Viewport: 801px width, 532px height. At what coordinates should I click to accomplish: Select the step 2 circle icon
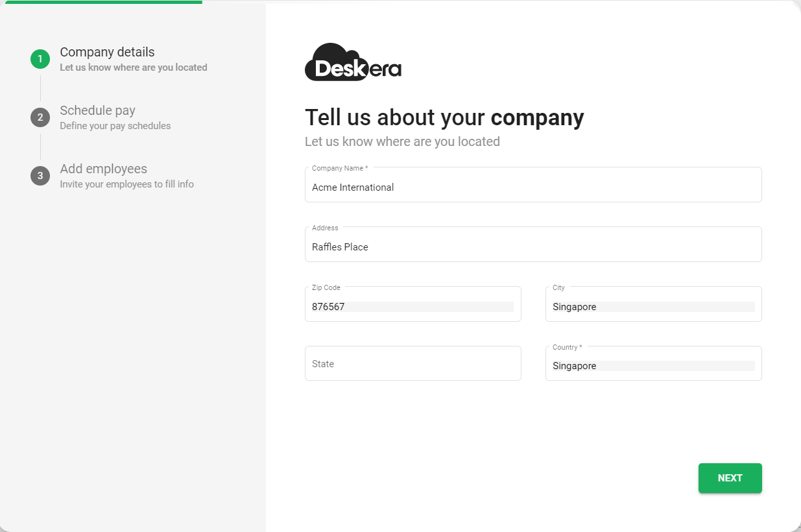[x=40, y=117]
